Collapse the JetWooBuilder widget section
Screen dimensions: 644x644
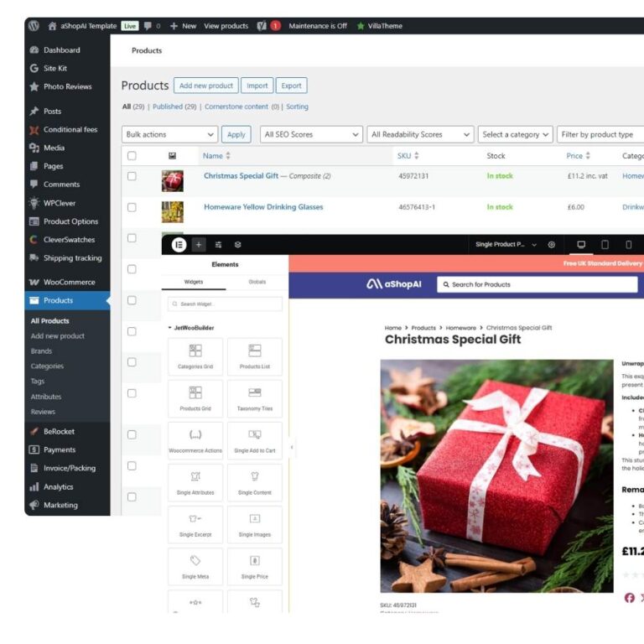tap(191, 328)
